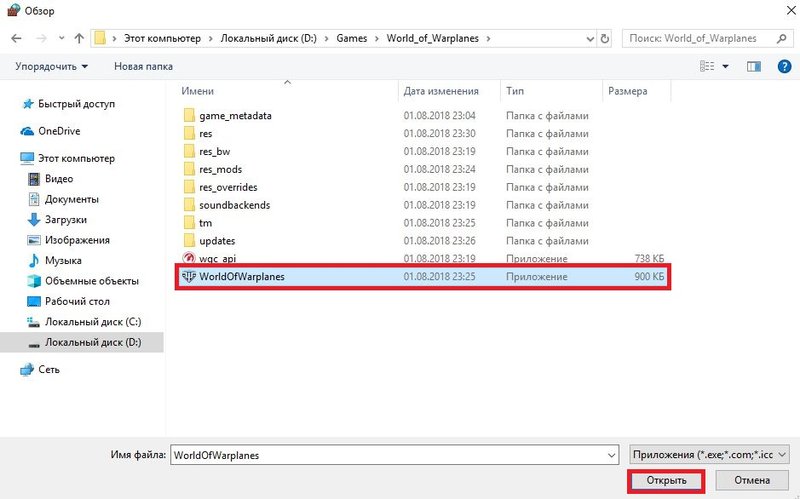Click date 01.08.2018 23:30 of res
The height and width of the screenshot is (499, 800).
coord(439,133)
